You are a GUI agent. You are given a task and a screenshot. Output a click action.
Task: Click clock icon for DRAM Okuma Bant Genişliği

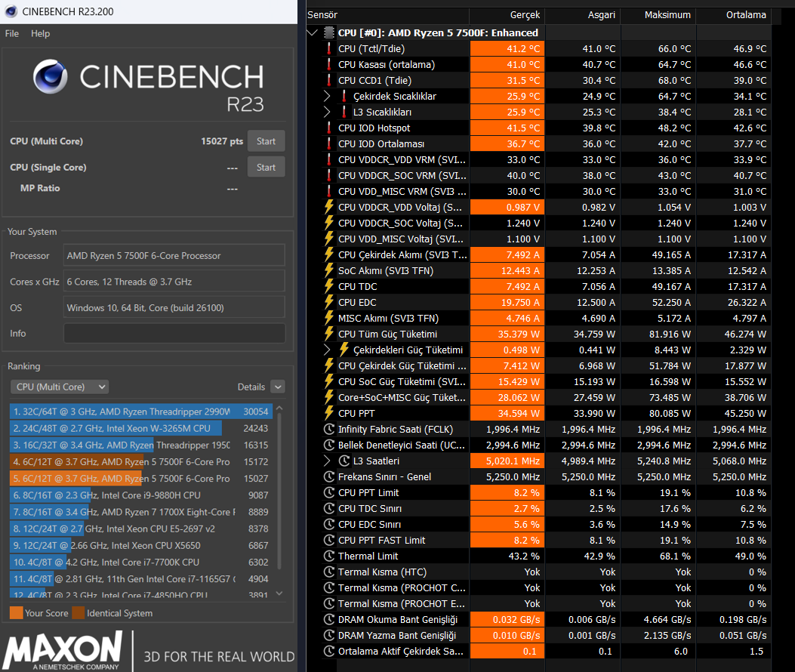[x=329, y=619]
